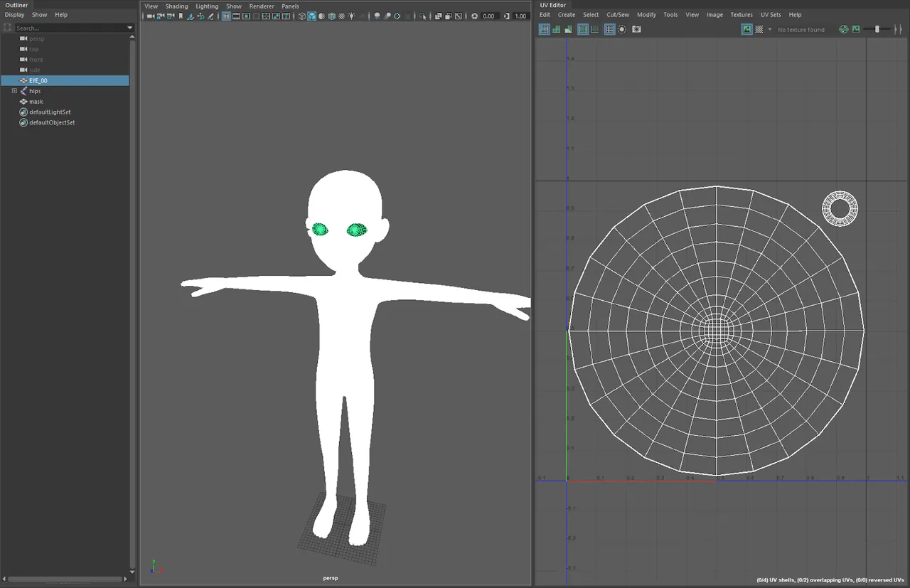Click the UV snapshot camera icon in UV Editor
This screenshot has width=910, height=588.
636,29
